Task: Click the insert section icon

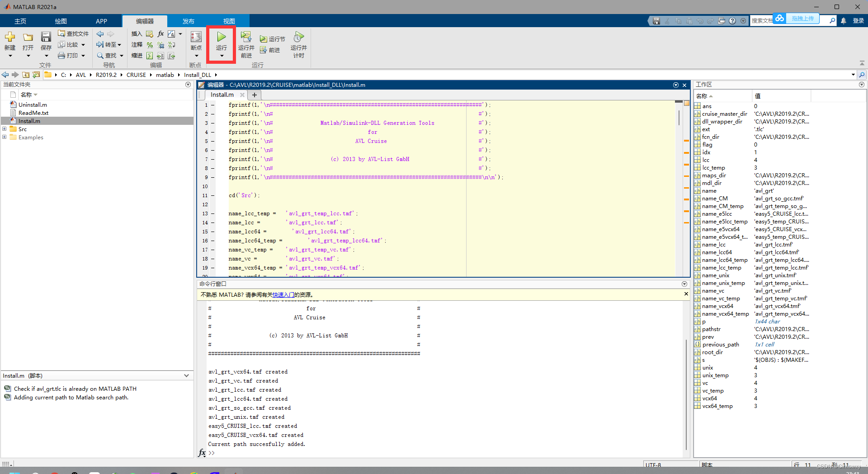Action: [149, 34]
